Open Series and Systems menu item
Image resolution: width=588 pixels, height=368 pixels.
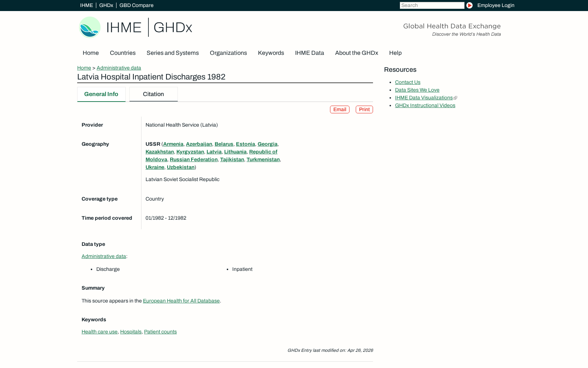(x=173, y=53)
